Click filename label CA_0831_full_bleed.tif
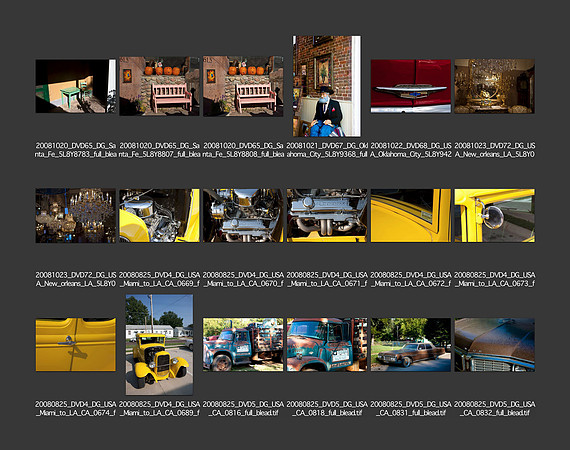The width and height of the screenshot is (570, 450). (411, 408)
